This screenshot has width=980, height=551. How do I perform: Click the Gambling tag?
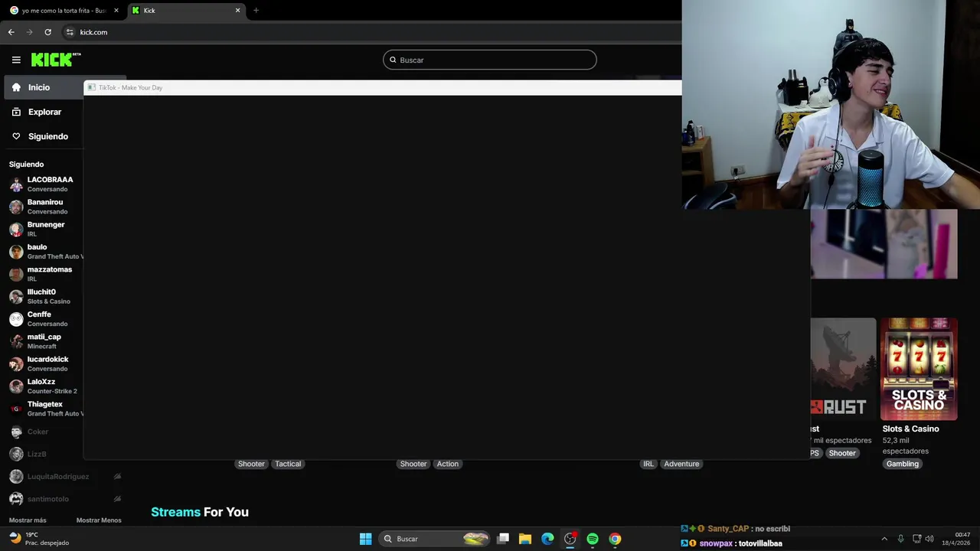tap(902, 464)
